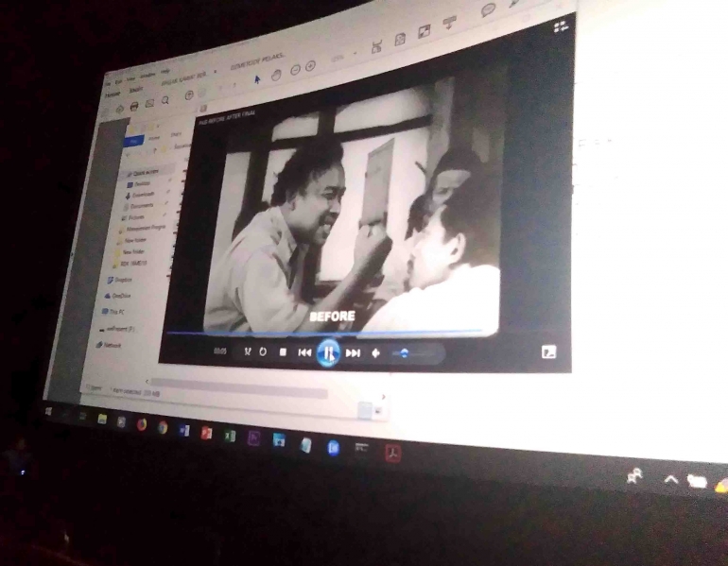This screenshot has height=566, width=728.
Task: Select the hand pan tool in PDF toolbar
Action: [276, 75]
